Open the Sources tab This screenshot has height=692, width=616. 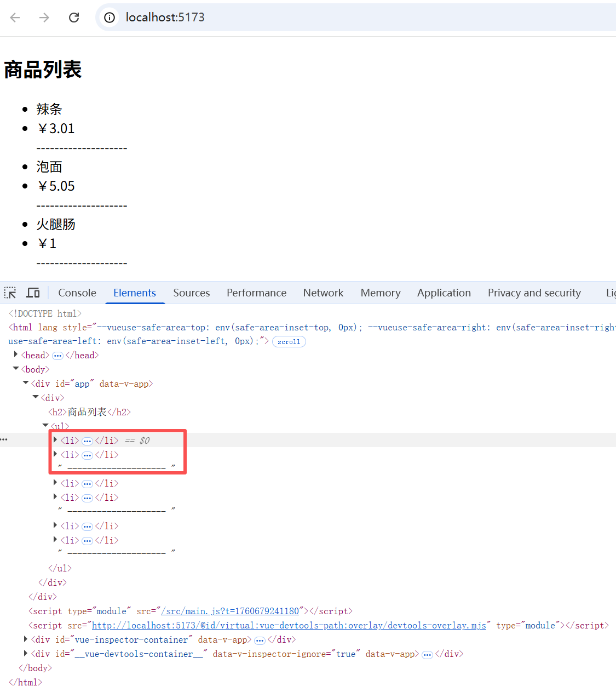192,293
